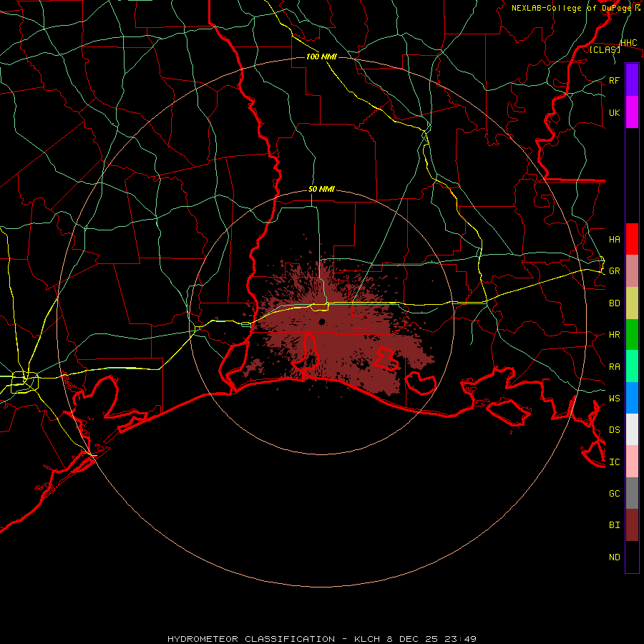Click the GC gray legend swatch
The height and width of the screenshot is (644, 644).
point(632,493)
